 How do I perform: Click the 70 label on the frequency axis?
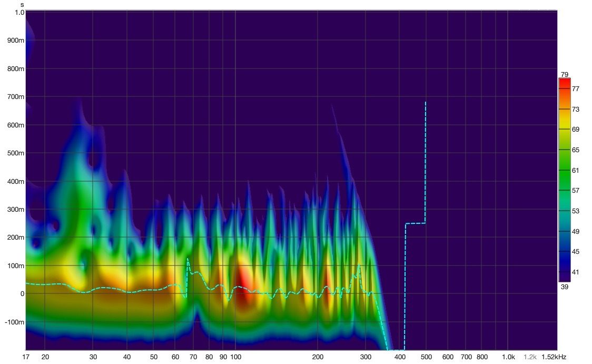click(x=193, y=357)
